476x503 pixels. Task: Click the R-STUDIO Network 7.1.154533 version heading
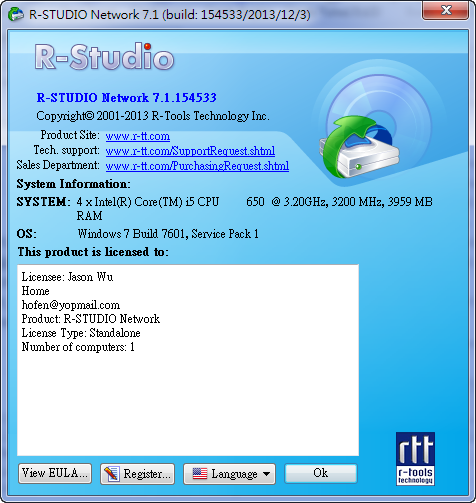[x=127, y=98]
